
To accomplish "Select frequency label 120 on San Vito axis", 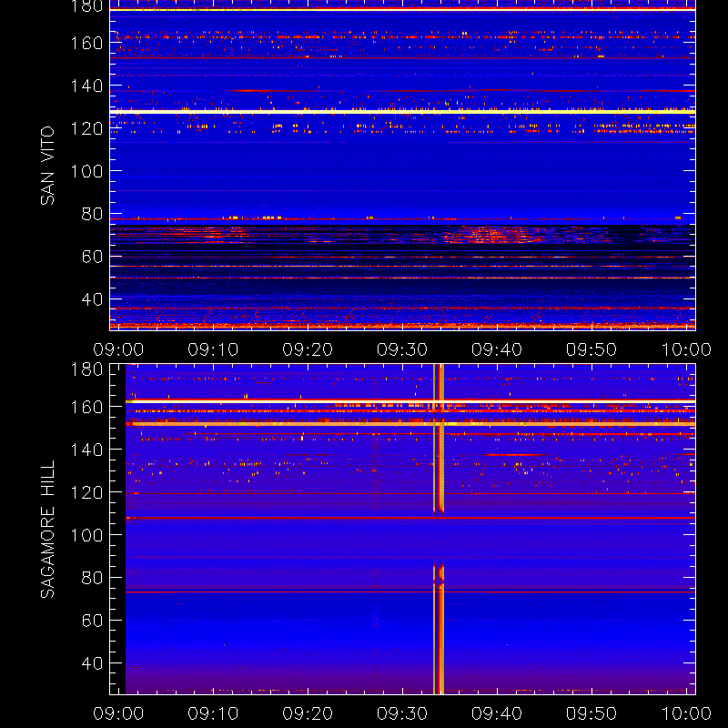I will click(x=86, y=128).
